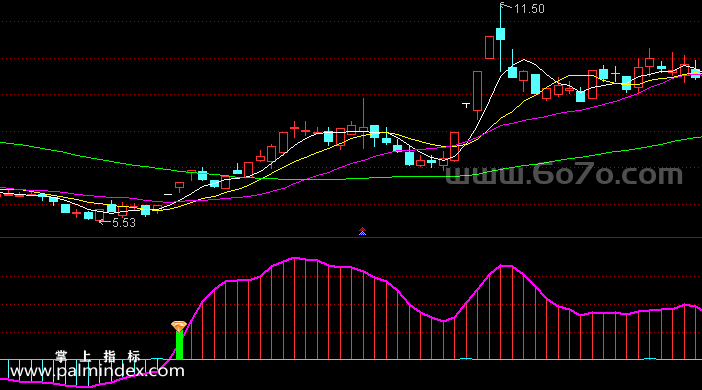Screen dimensions: 702x390
Task: Click the 掌上指标 label text
Action: coord(98,356)
